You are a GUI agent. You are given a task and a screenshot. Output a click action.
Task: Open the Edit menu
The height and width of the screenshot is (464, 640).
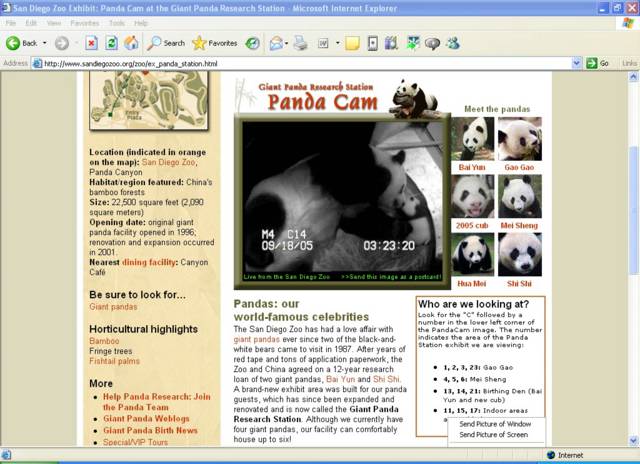click(x=31, y=23)
